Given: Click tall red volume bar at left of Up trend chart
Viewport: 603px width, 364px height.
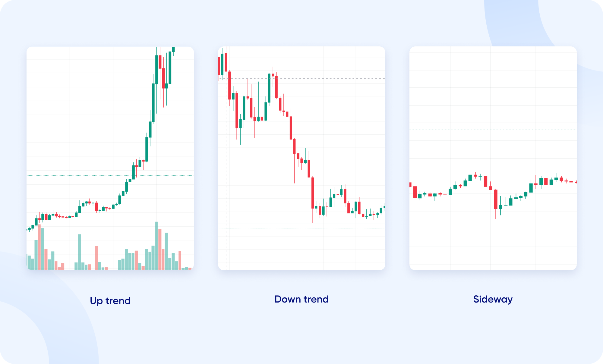Looking at the screenshot, I should click(39, 247).
